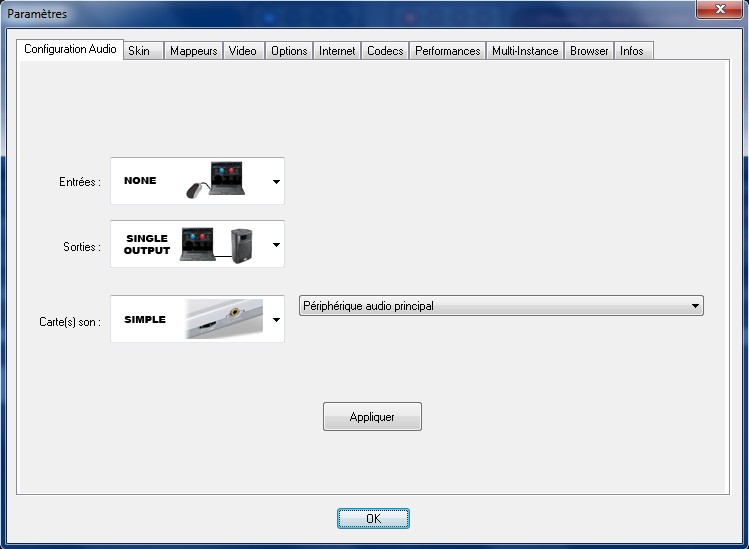Image resolution: width=749 pixels, height=549 pixels.
Task: Click the NONE input selection text
Action: point(140,181)
